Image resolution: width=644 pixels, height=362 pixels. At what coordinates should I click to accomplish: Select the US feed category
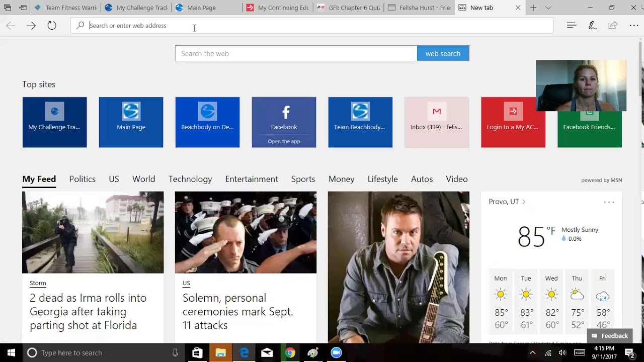pyautogui.click(x=114, y=179)
